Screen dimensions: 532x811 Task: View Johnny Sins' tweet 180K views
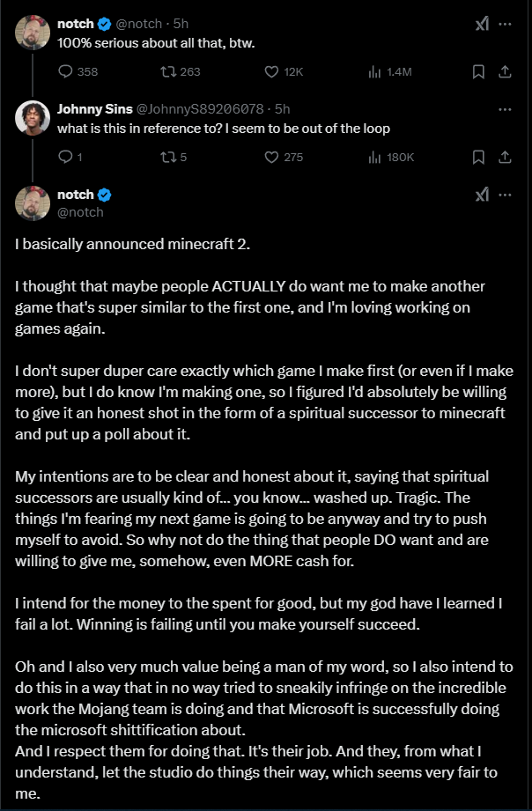click(x=391, y=158)
